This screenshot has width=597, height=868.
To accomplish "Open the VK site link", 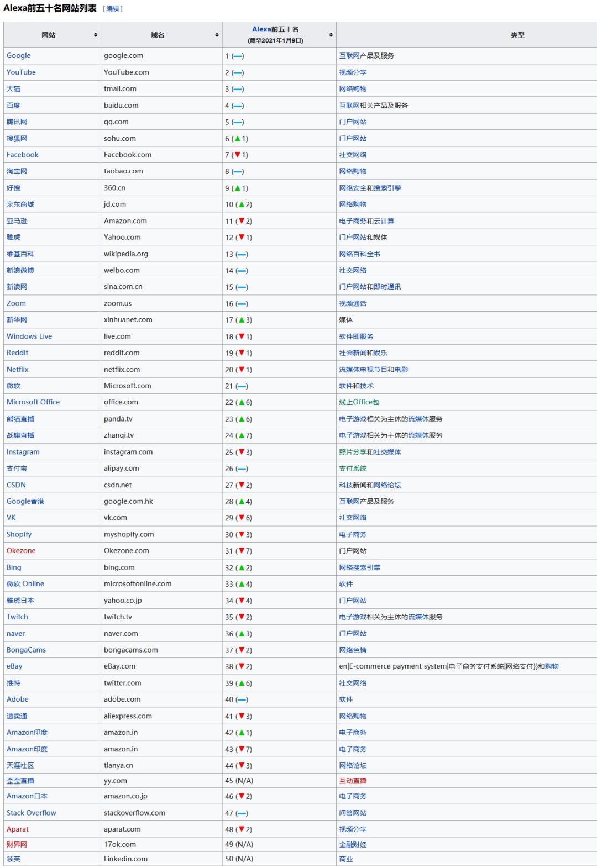I will [11, 518].
